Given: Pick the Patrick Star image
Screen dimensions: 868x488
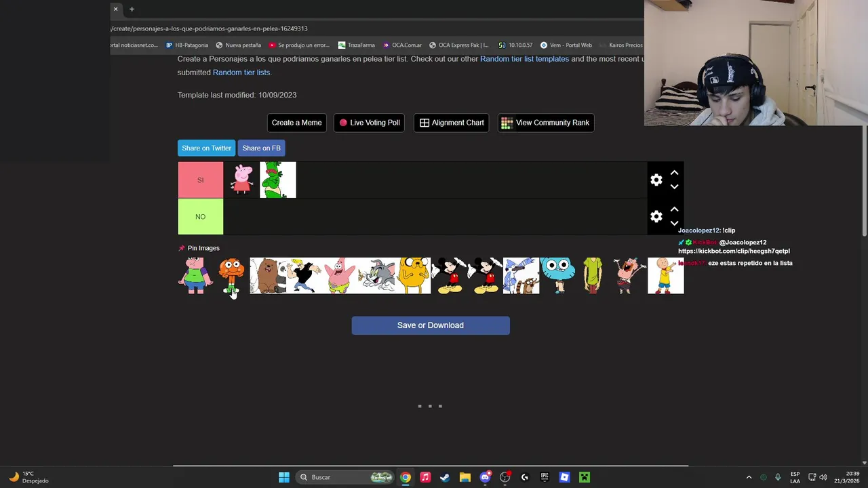Looking at the screenshot, I should click(340, 275).
